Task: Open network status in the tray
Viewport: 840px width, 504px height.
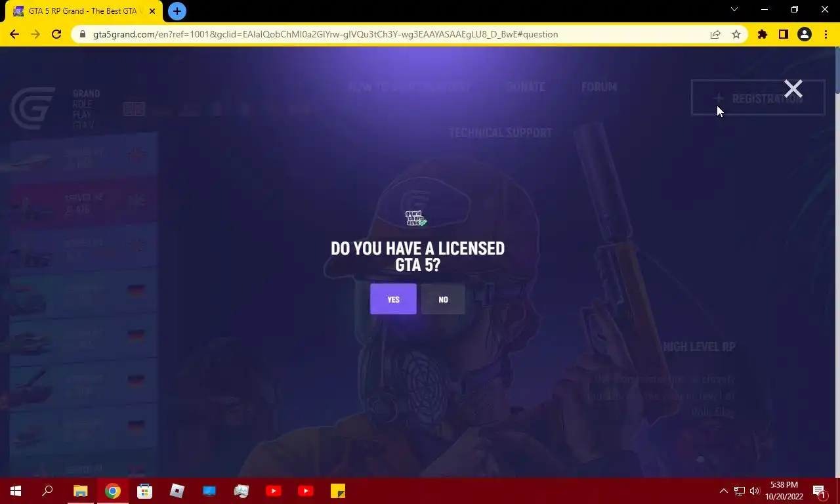Action: [740, 491]
